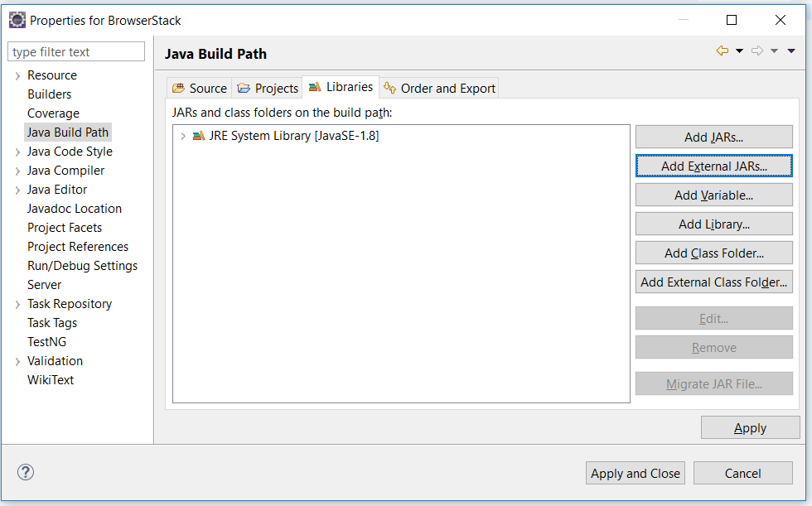The image size is (812, 506).
Task: Click the Eclipse icon in title bar
Action: pos(17,20)
